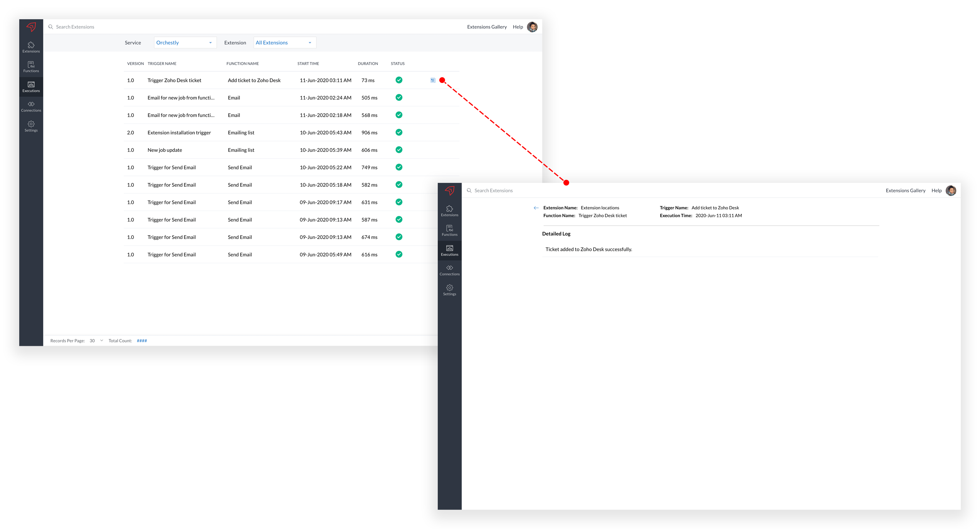The width and height of the screenshot is (980, 529).
Task: Click user avatar in the left window header
Action: (532, 27)
